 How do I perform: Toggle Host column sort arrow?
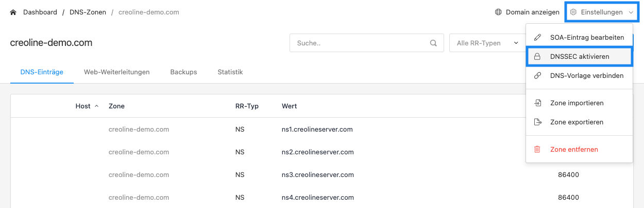96,106
